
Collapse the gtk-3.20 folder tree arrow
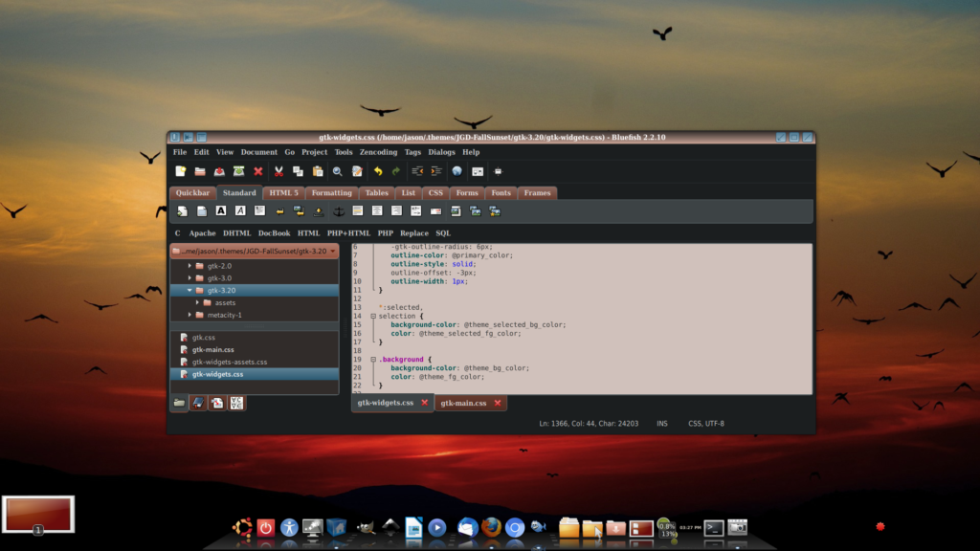click(x=189, y=291)
